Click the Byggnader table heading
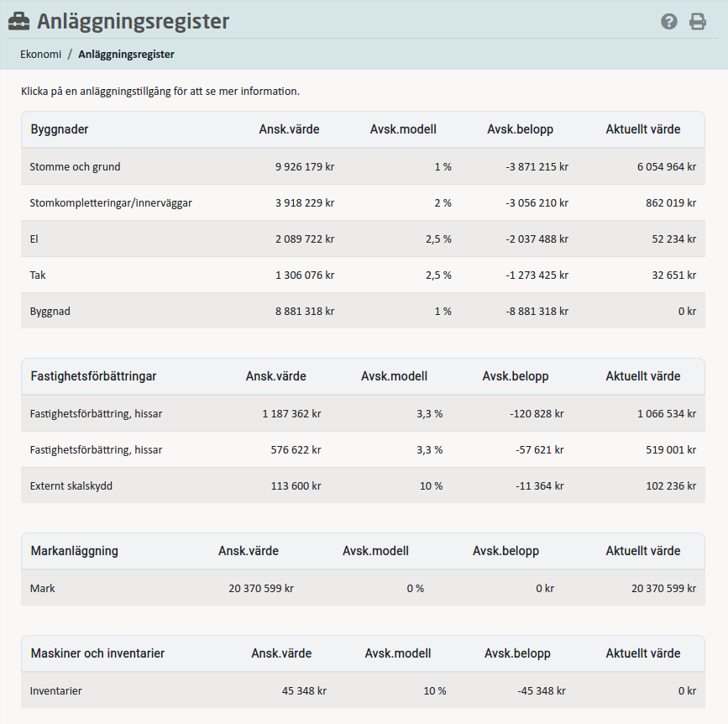The image size is (728, 724). click(x=60, y=130)
